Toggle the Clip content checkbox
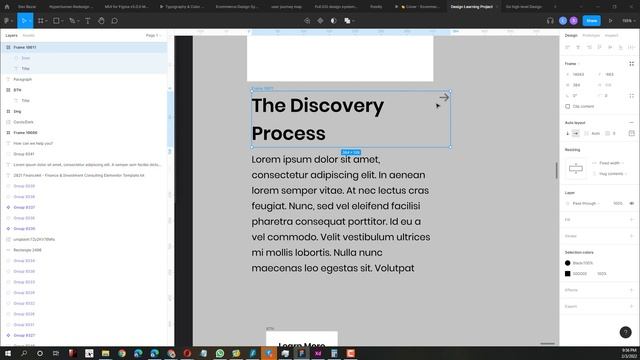 click(x=567, y=107)
